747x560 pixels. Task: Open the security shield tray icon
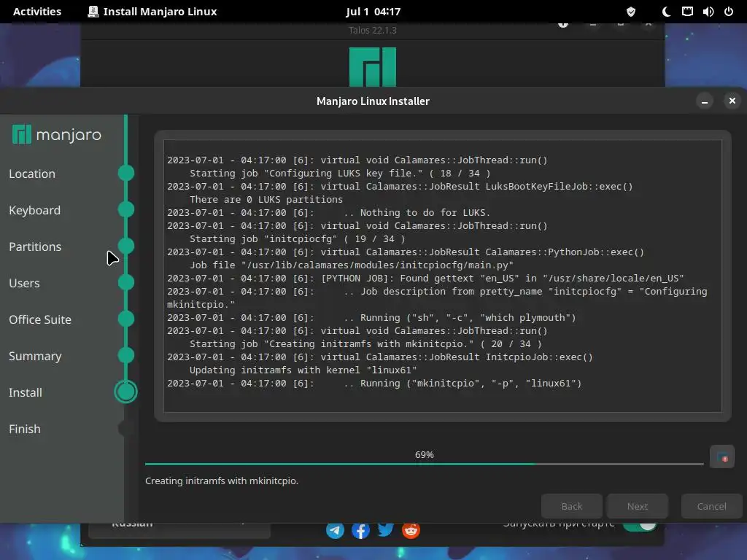point(631,12)
